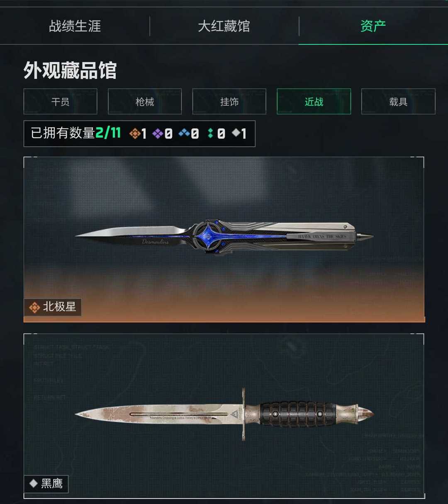Open the 北极星 knife skin card
This screenshot has width=448, height=504.
pos(224,240)
